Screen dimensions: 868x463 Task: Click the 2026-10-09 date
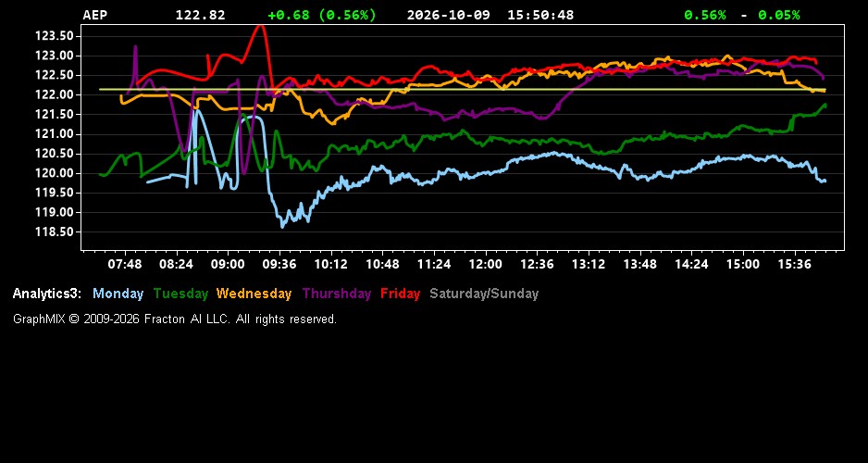[449, 15]
